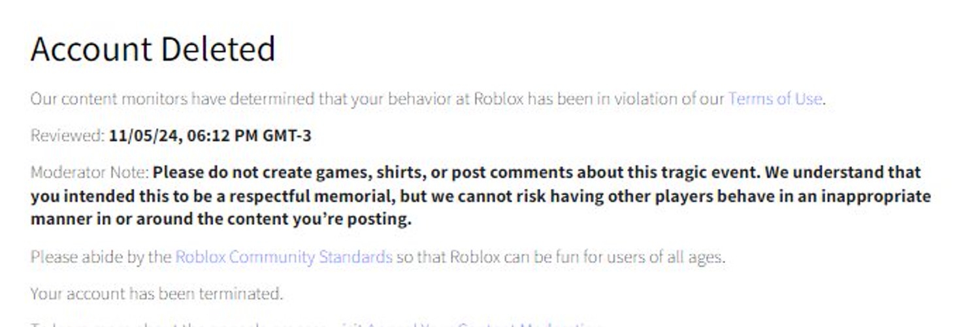Open the Terms of Use link
The width and height of the screenshot is (980, 327).
(775, 99)
